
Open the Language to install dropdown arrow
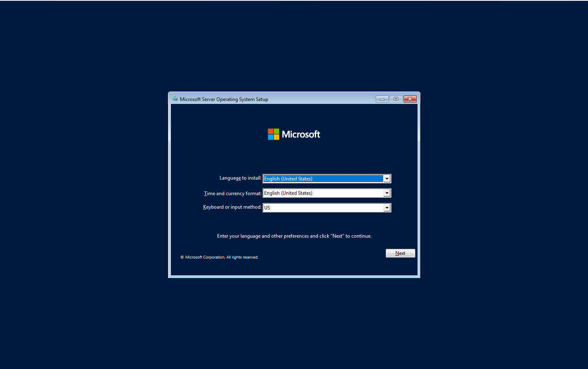point(386,179)
